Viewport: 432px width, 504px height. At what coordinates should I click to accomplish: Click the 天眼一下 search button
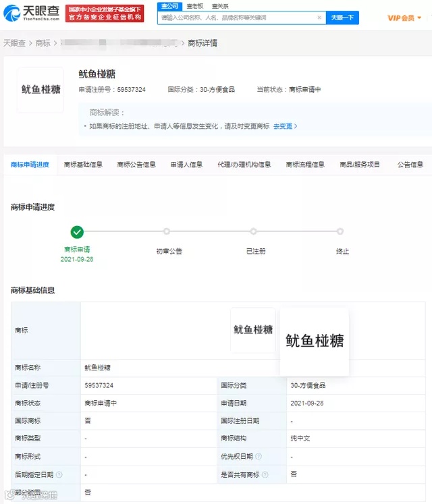(x=343, y=18)
